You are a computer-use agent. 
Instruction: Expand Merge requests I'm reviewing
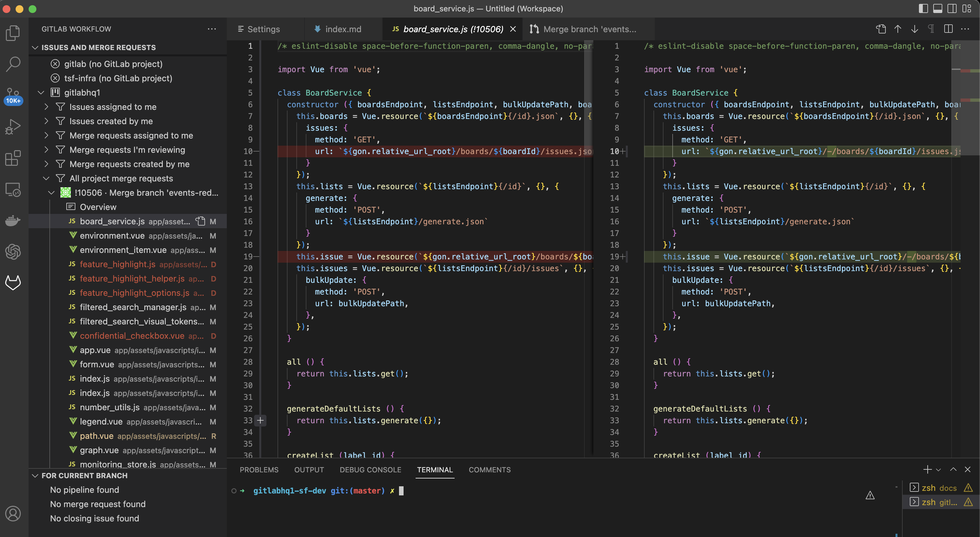point(46,150)
